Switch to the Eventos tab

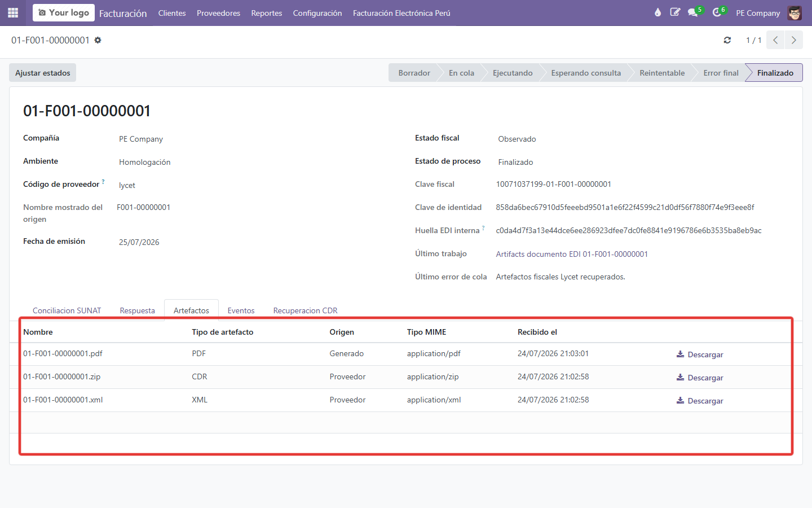[x=241, y=310]
